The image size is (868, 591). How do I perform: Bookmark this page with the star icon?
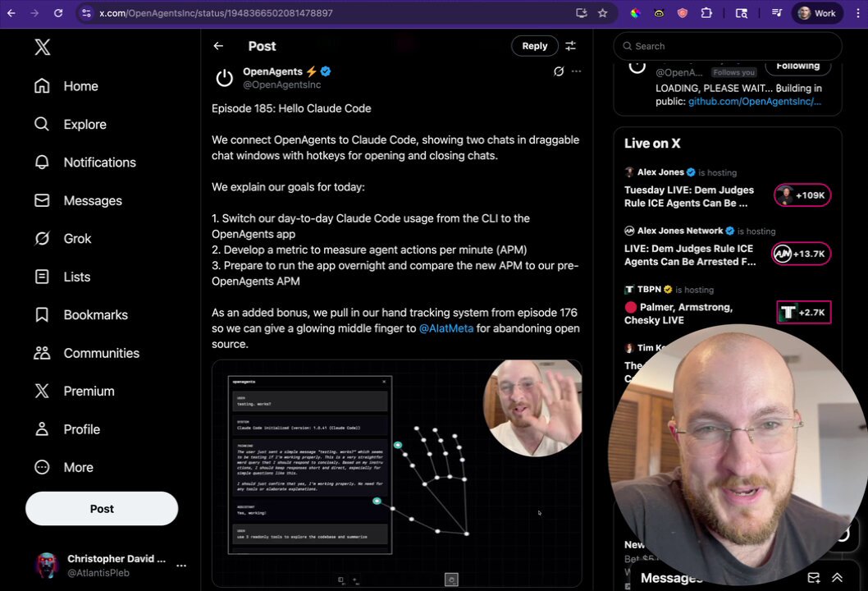click(x=603, y=13)
